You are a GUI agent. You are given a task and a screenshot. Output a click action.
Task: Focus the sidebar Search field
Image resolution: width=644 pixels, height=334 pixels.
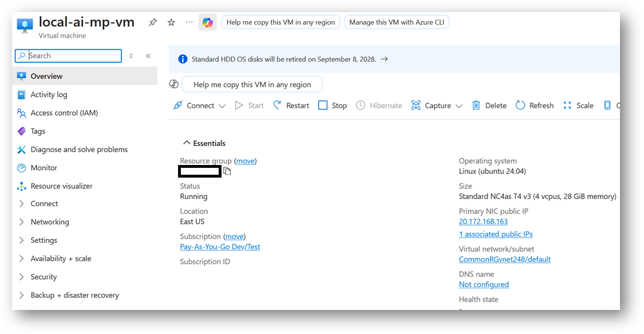coord(68,56)
